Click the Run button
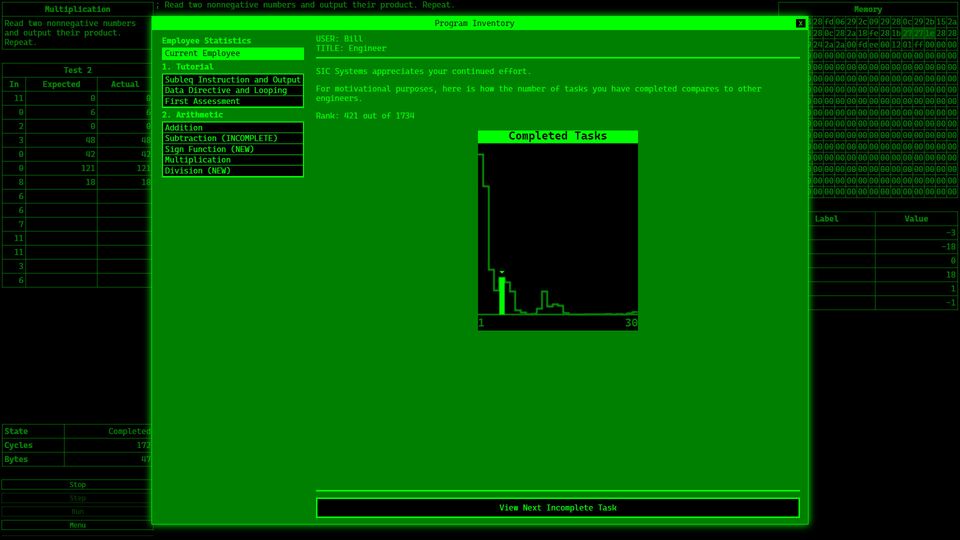Viewport: 960px width, 540px height. coord(77,511)
